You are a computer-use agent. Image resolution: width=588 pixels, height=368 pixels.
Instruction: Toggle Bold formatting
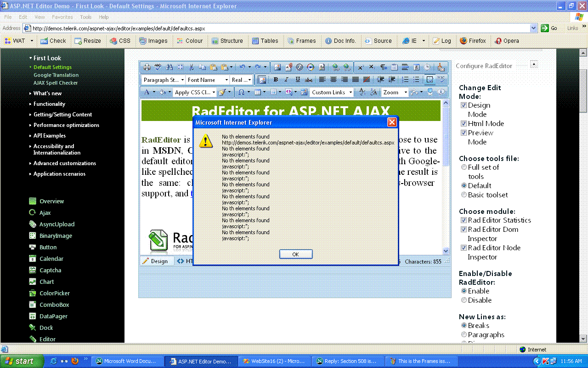(x=276, y=80)
